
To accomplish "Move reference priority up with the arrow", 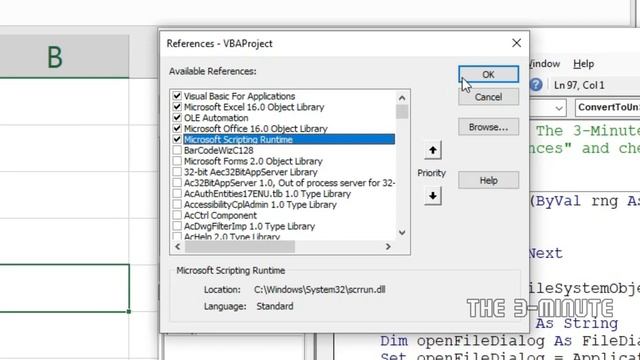I will tap(433, 151).
